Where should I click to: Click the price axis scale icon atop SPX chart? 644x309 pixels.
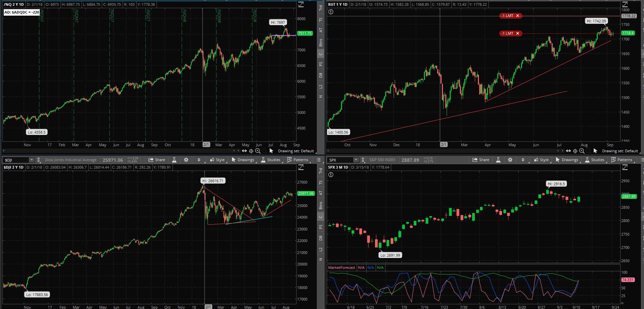pos(625,167)
